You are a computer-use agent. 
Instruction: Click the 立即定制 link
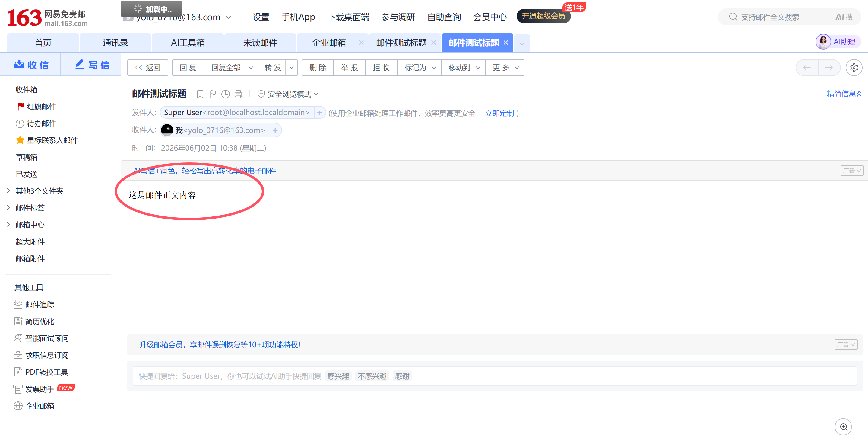499,113
